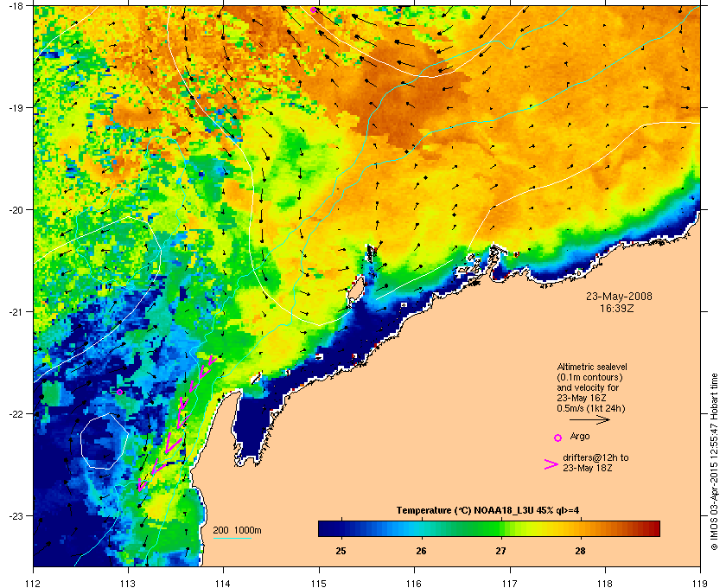Click the longitude axis label '117'
The height and width of the screenshot is (588, 726).
point(510,584)
